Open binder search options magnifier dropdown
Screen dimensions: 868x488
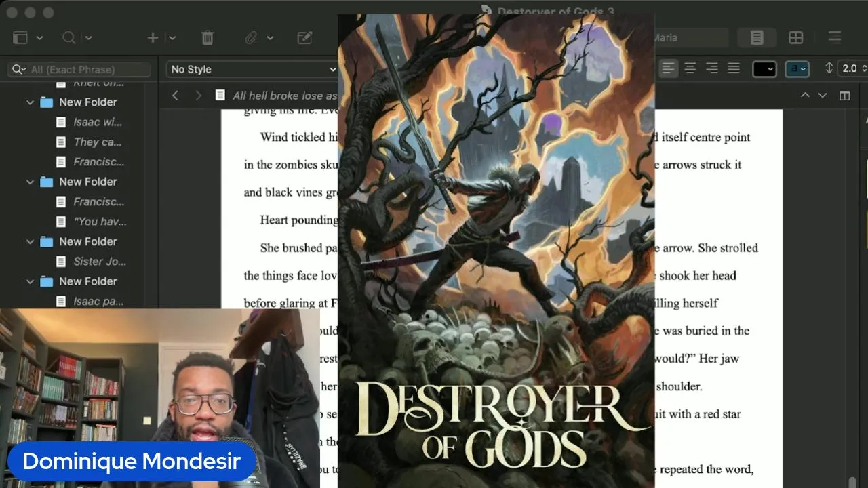tap(19, 69)
